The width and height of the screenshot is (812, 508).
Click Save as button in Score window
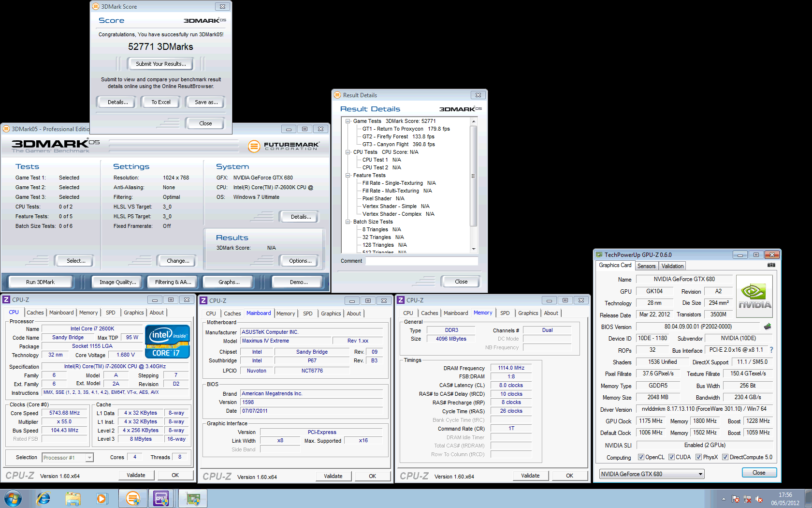coord(206,102)
